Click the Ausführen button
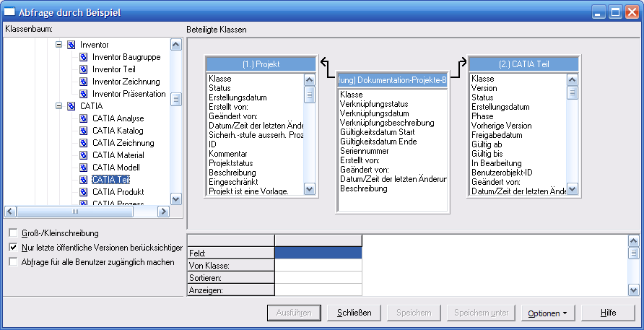 pos(294,313)
